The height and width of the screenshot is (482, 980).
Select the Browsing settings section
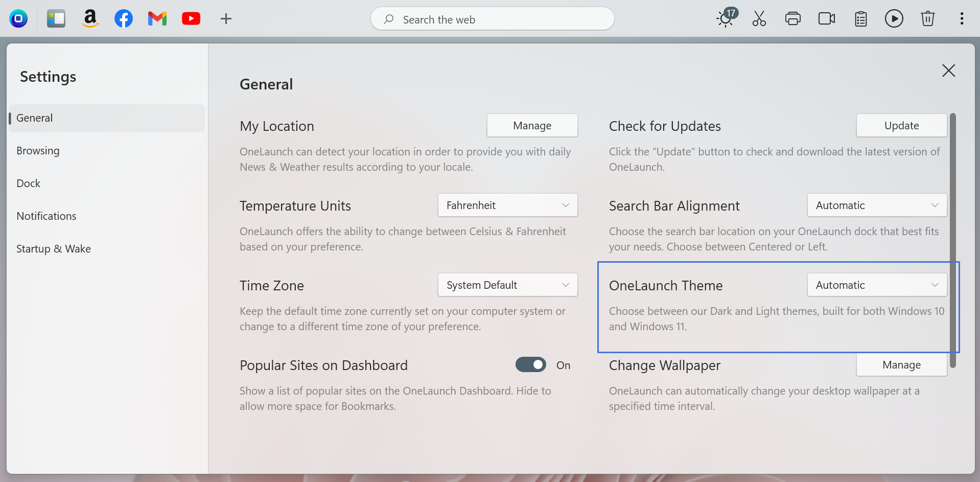click(x=38, y=150)
